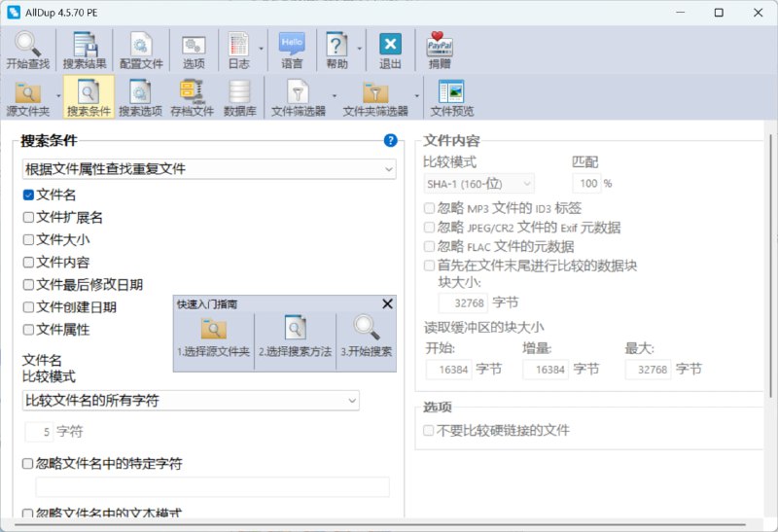Click the 5 字符 number field

pyautogui.click(x=39, y=432)
